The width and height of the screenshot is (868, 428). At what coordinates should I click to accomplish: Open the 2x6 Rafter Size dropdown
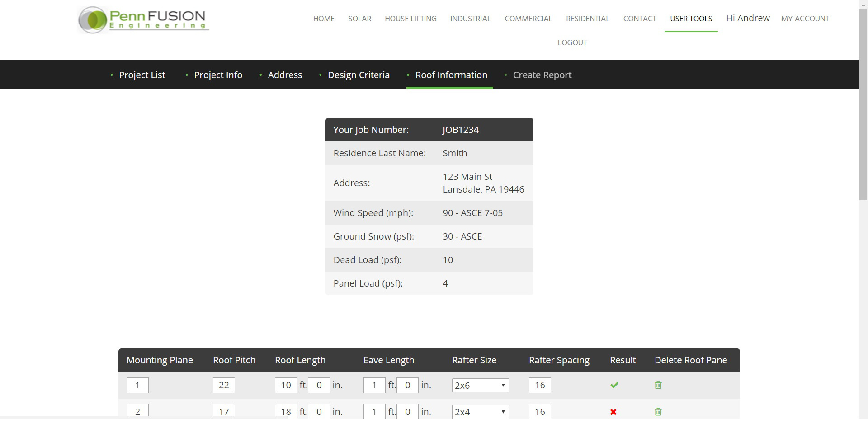[480, 385]
